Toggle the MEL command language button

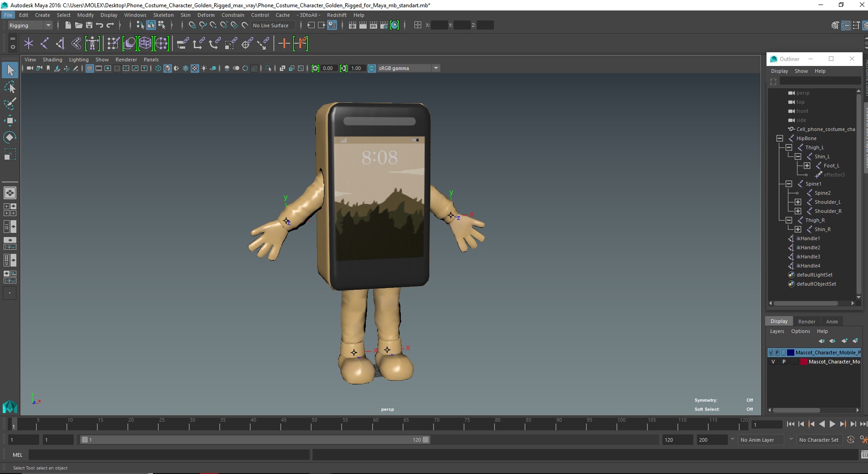point(17,455)
